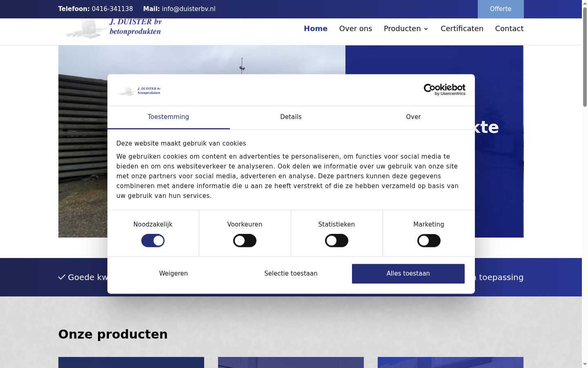Expand the Producten menu chevron
Image resolution: width=588 pixels, height=368 pixels.
[426, 29]
